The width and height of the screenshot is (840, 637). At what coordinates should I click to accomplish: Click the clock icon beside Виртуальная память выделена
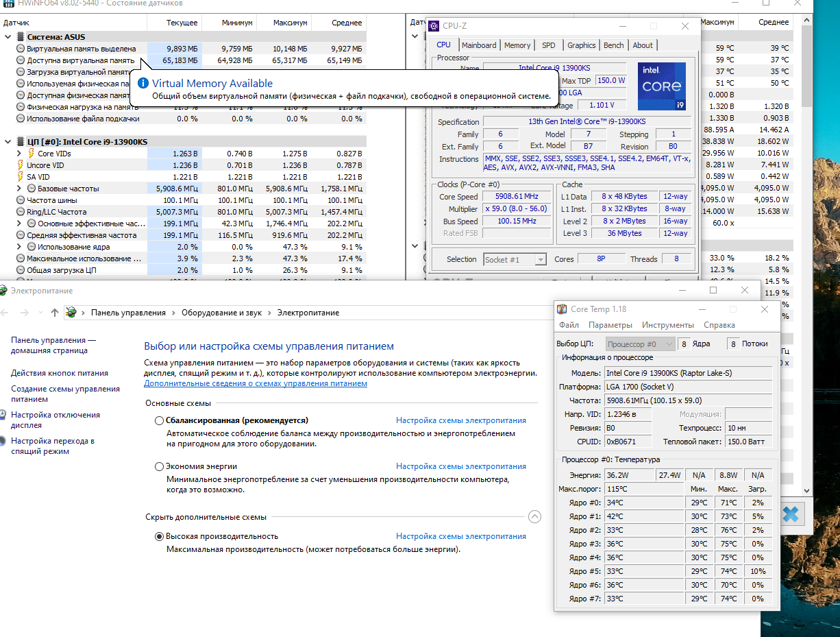tap(21, 49)
